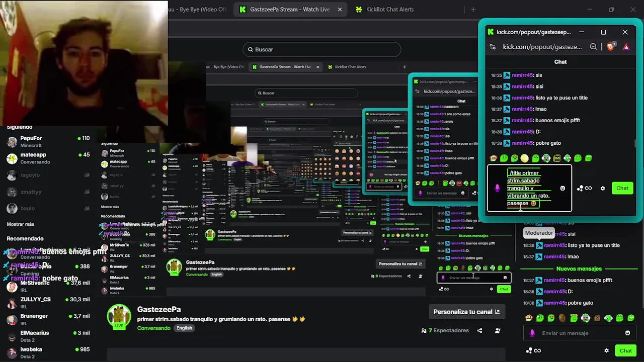Expand Mostrar más in followed list
Viewport: 644px width, 362px height.
20,224
